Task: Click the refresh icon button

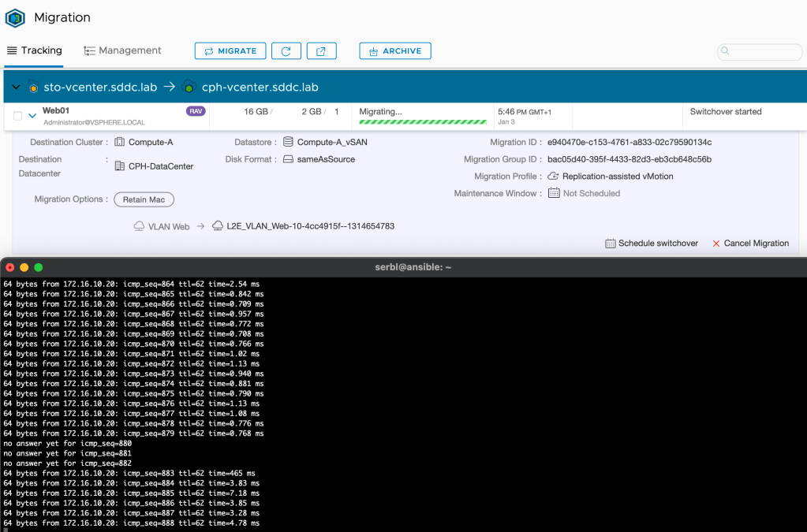Action: (286, 51)
